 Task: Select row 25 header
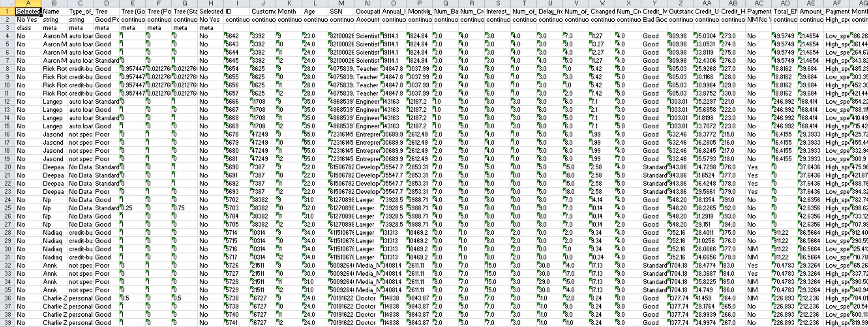click(7, 208)
